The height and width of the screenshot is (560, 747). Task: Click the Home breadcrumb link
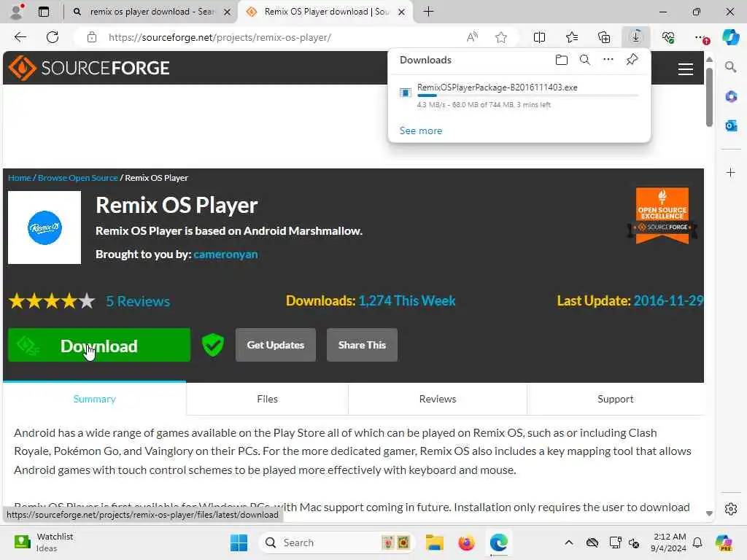(x=20, y=178)
